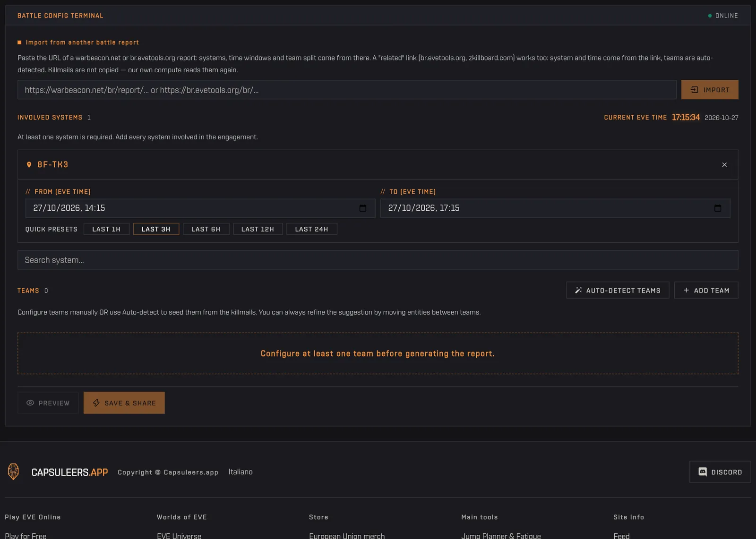Add a new team
Viewport: 756px width, 539px height.
click(706, 291)
